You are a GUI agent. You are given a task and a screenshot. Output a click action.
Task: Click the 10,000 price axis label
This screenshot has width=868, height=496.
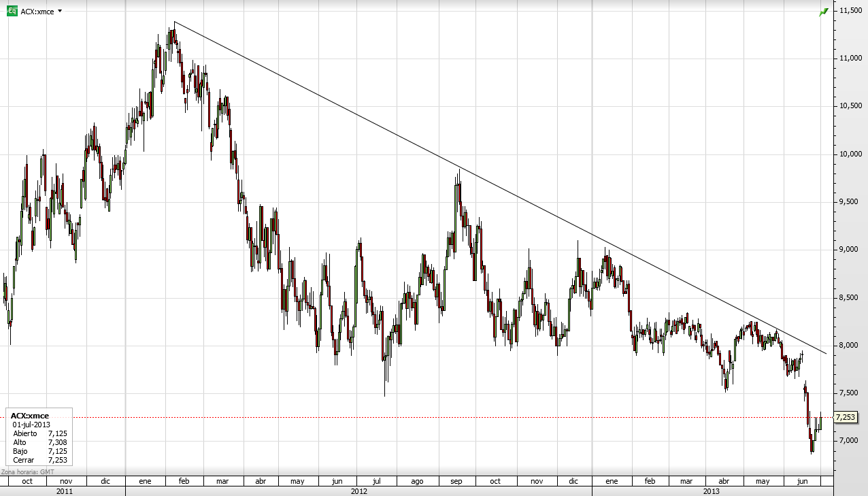[x=850, y=154]
